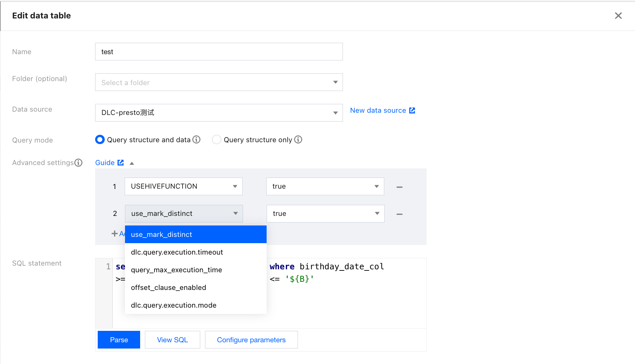635x364 pixels.
Task: Remove the use_mark_distinct row with minus icon
Action: coord(399,214)
